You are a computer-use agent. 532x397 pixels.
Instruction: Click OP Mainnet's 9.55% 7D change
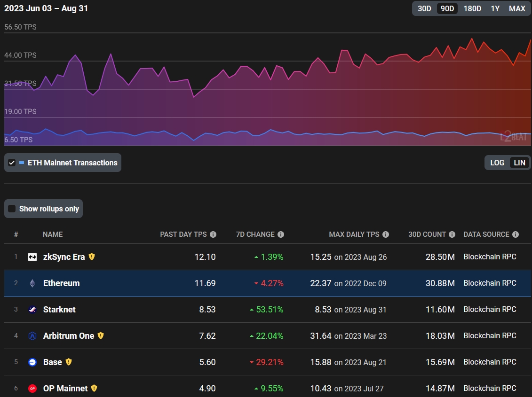click(269, 389)
